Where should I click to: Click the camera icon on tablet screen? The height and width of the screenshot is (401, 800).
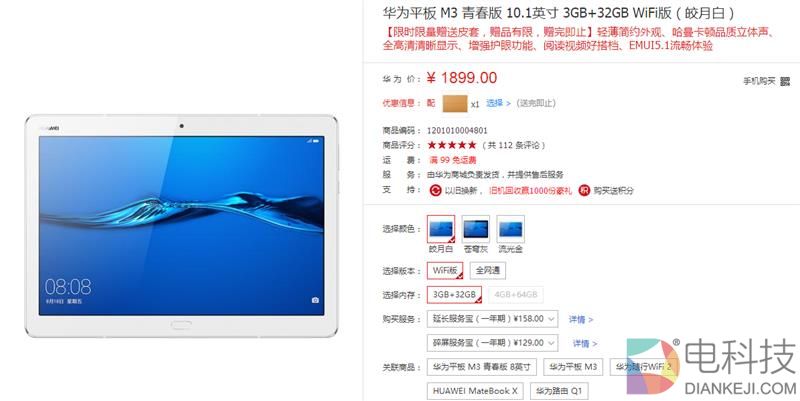[315, 300]
